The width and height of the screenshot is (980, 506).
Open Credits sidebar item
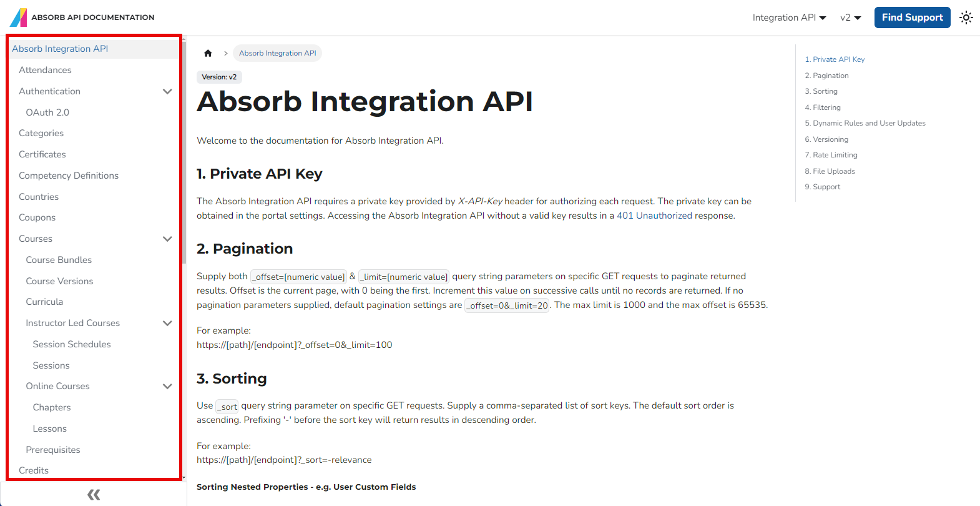click(34, 470)
